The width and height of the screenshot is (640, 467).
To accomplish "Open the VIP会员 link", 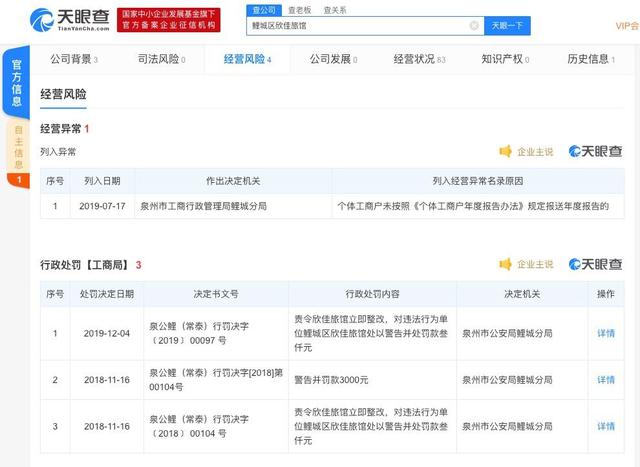I will coord(627,26).
